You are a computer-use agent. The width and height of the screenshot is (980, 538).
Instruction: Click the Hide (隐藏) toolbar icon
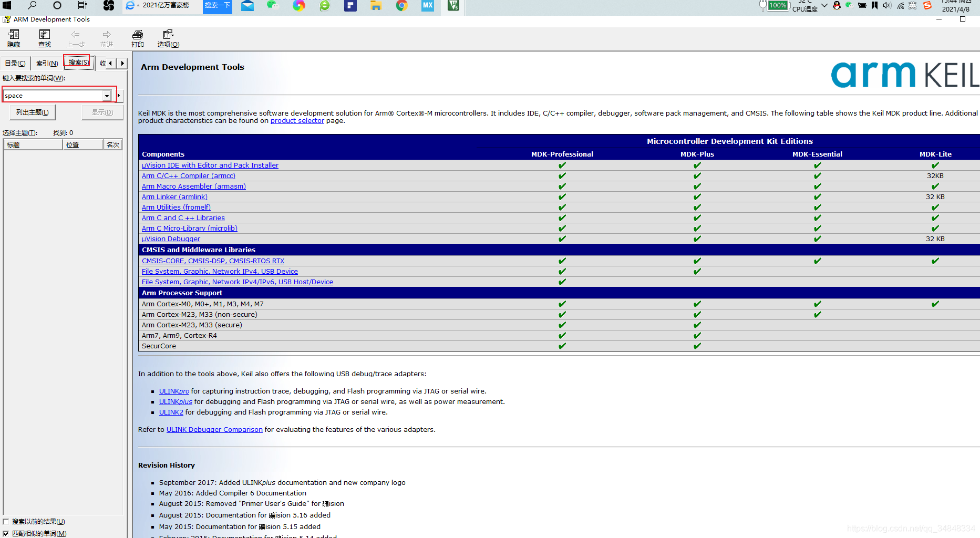(14, 38)
